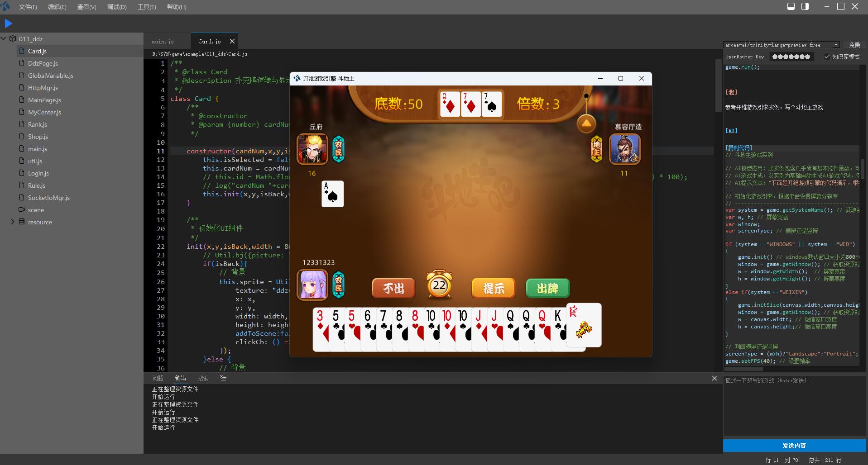Click the orange up-arrow pull button
The height and width of the screenshot is (465, 868).
(x=586, y=123)
